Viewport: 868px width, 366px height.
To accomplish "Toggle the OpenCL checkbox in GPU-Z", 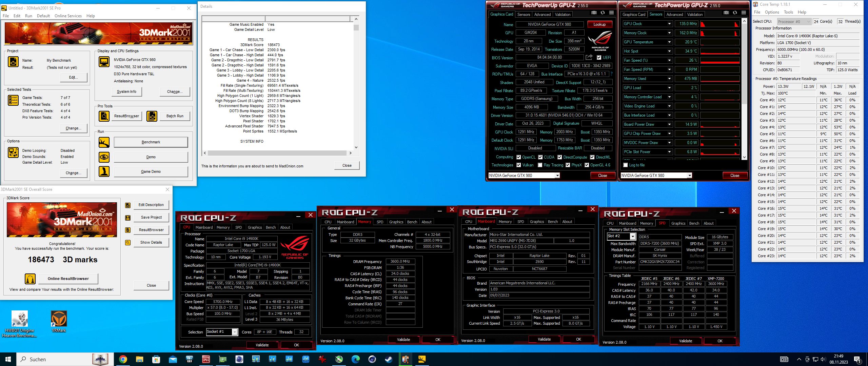I will pos(518,157).
